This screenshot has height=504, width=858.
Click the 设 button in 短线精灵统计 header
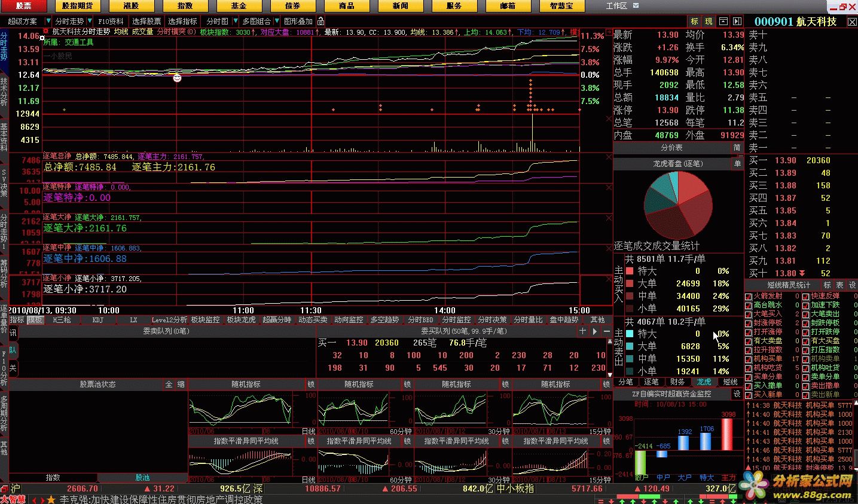click(852, 285)
